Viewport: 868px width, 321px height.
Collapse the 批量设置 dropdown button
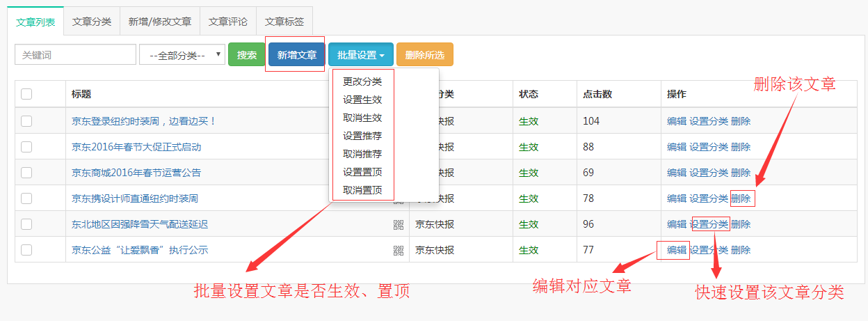[x=361, y=55]
